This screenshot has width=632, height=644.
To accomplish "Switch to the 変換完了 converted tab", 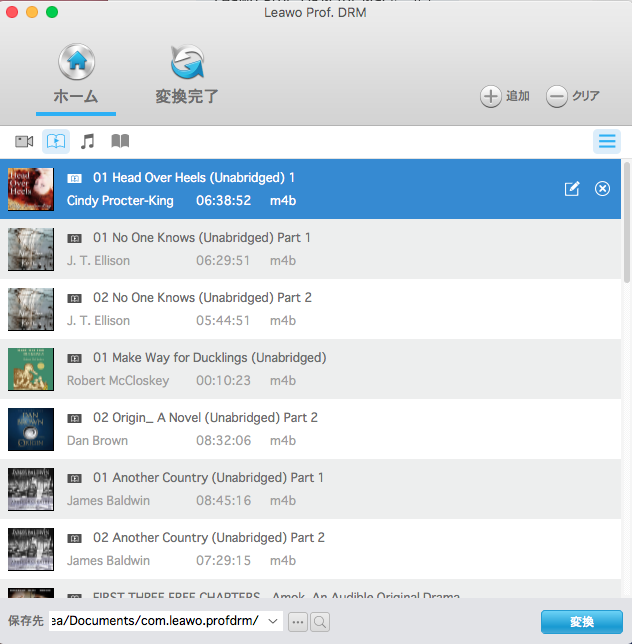I will [187, 74].
